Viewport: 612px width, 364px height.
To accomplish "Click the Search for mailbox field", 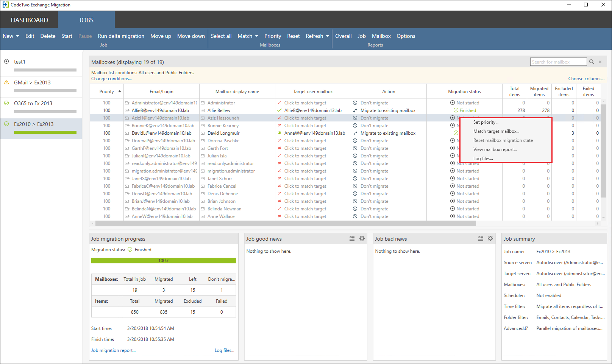I will (x=558, y=62).
